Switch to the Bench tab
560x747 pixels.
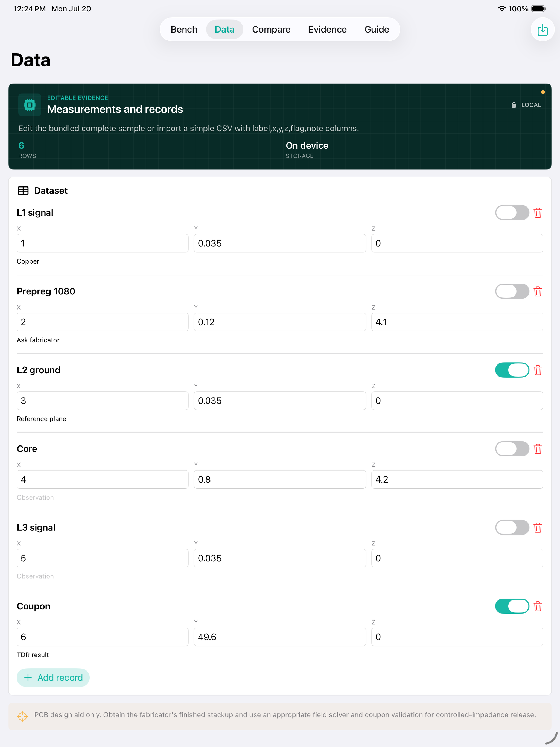pyautogui.click(x=184, y=30)
